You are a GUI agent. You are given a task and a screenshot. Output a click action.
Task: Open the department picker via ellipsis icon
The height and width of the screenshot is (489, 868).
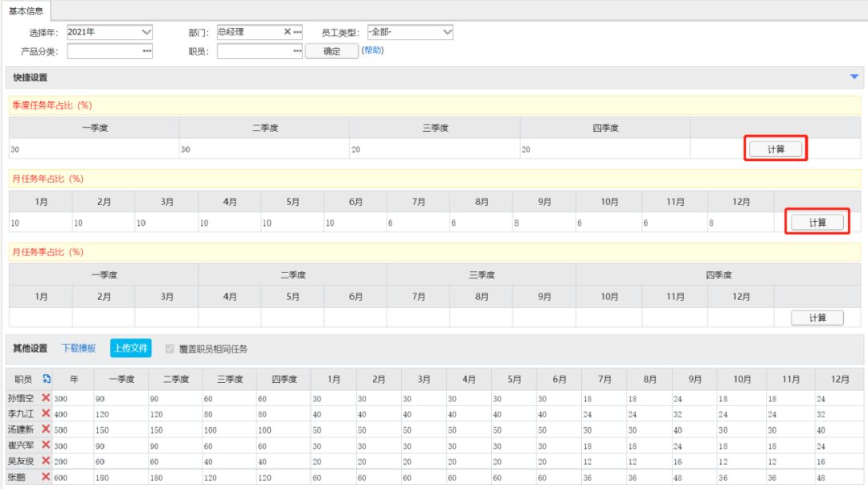pyautogui.click(x=297, y=32)
